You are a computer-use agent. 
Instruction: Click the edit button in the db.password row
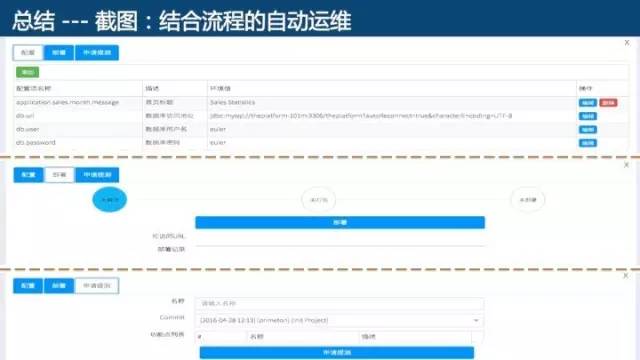pyautogui.click(x=588, y=143)
